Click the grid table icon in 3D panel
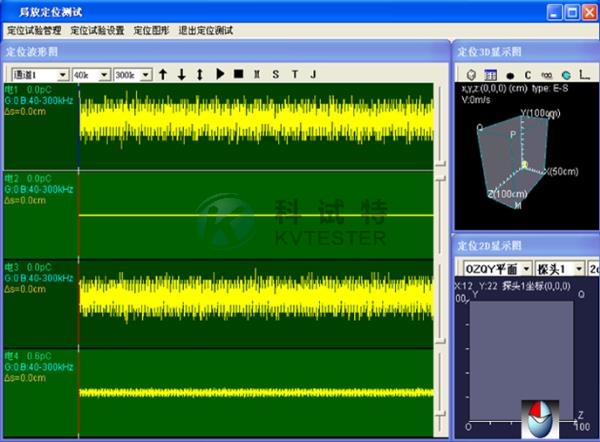This screenshot has width=600, height=442. coord(490,74)
